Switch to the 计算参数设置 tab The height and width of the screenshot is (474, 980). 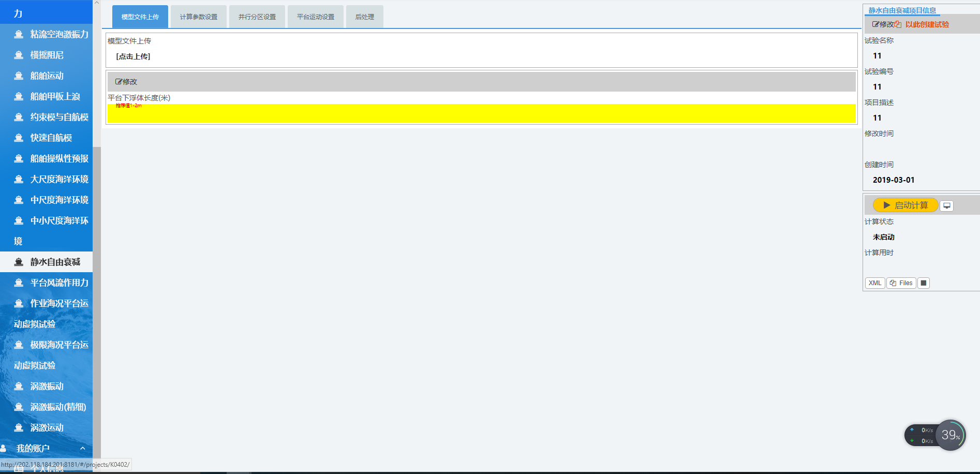tap(199, 17)
